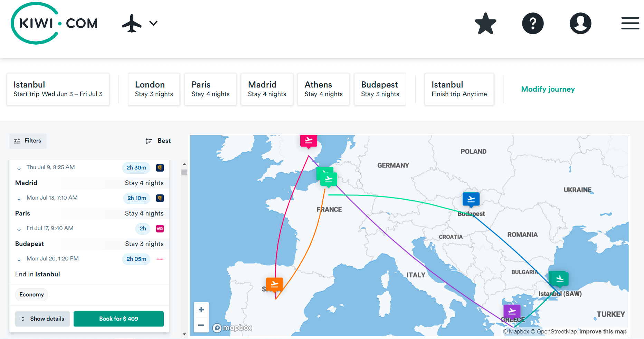The image size is (644, 339).
Task: Click the Modify journey link
Action: (x=548, y=89)
